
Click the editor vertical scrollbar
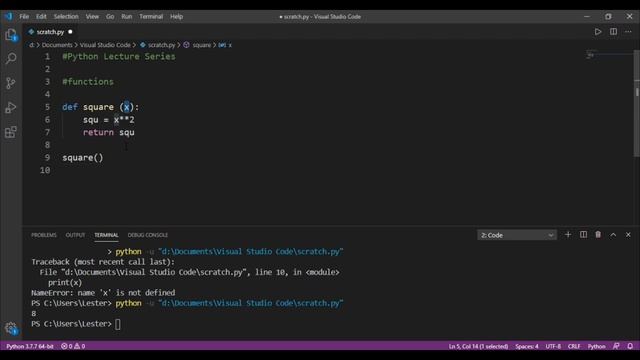pyautogui.click(x=637, y=103)
